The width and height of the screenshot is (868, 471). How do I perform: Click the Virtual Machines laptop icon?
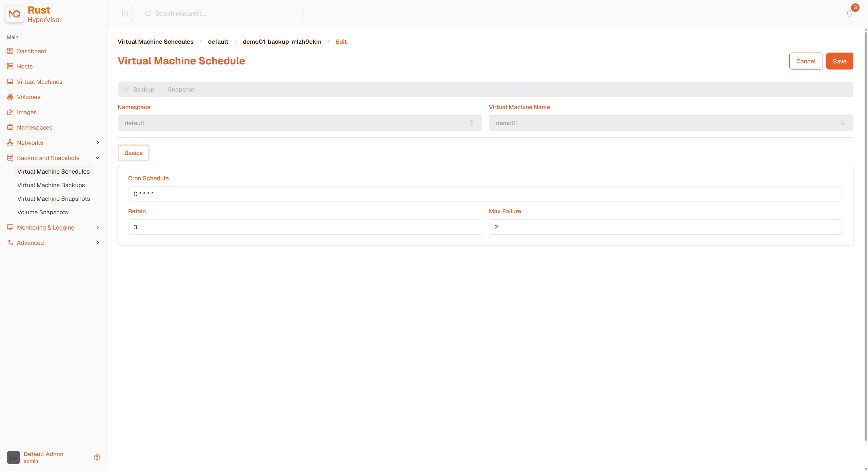click(10, 82)
